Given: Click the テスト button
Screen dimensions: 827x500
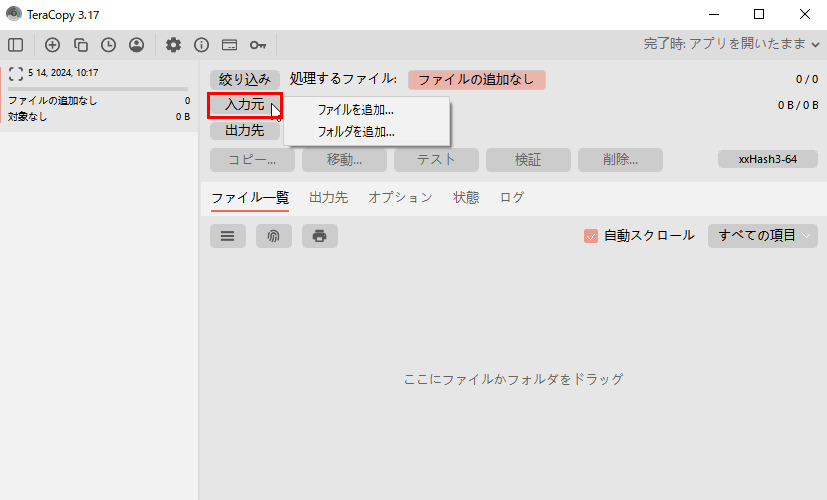Looking at the screenshot, I should point(436,160).
